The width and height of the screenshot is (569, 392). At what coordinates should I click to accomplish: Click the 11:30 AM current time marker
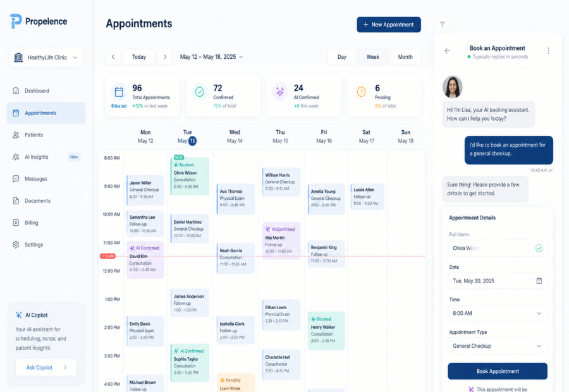(x=107, y=256)
